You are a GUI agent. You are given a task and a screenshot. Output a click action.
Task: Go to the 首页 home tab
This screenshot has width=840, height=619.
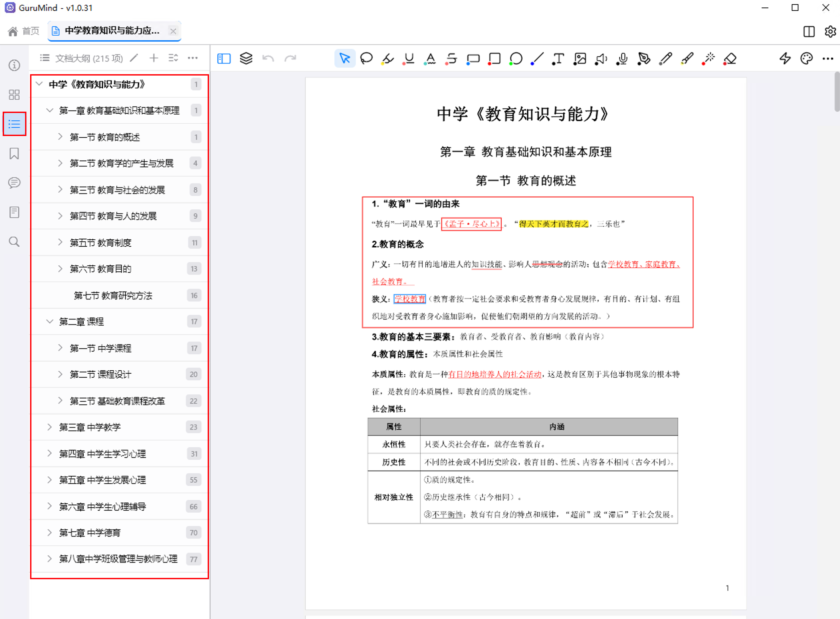click(23, 31)
